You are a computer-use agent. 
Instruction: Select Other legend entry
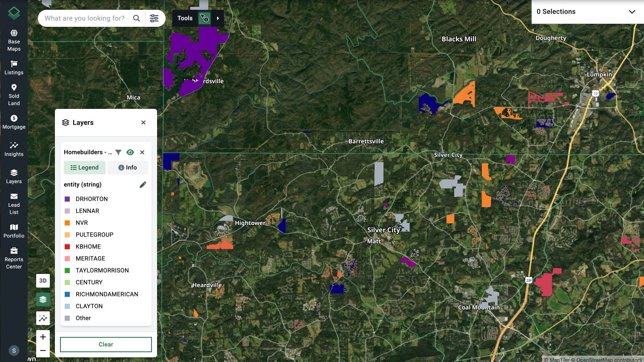click(x=83, y=318)
